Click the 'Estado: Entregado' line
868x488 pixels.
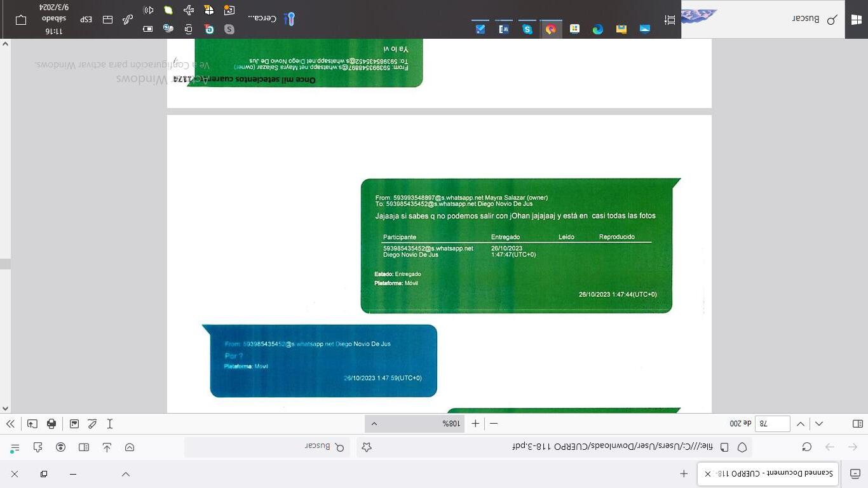click(398, 274)
